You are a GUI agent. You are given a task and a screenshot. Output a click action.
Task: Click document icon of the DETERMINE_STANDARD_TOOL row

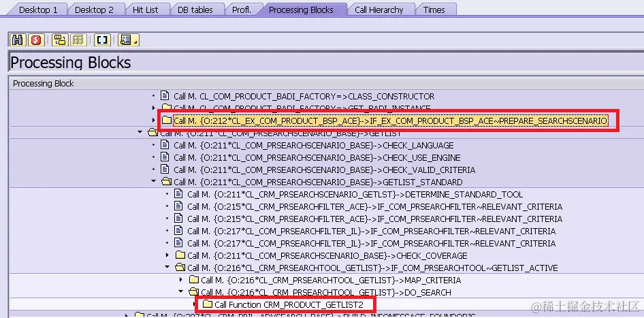click(178, 194)
